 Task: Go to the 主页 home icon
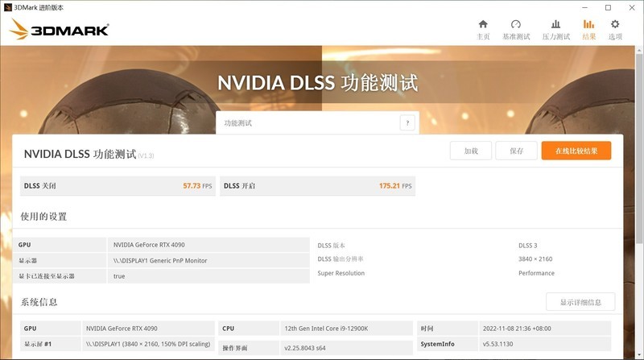[483, 25]
